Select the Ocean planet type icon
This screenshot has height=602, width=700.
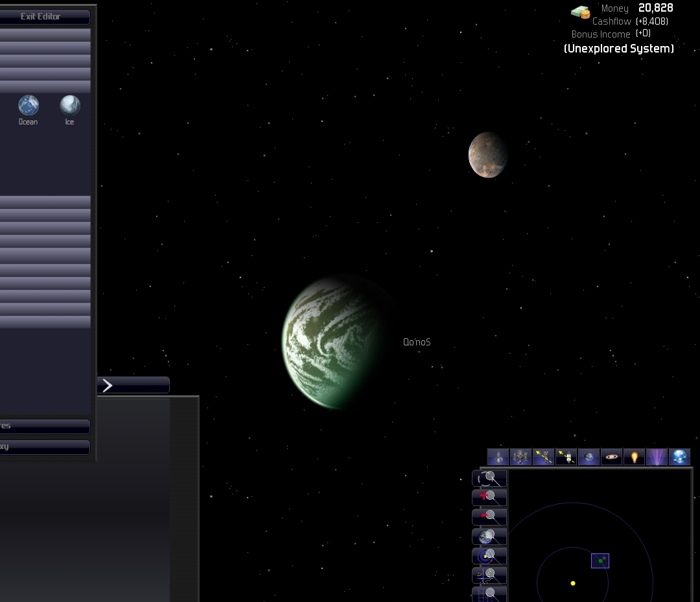coord(29,106)
